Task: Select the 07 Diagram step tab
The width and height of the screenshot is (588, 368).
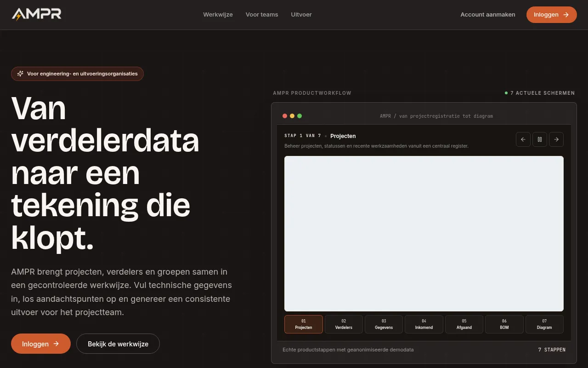Action: (544, 324)
